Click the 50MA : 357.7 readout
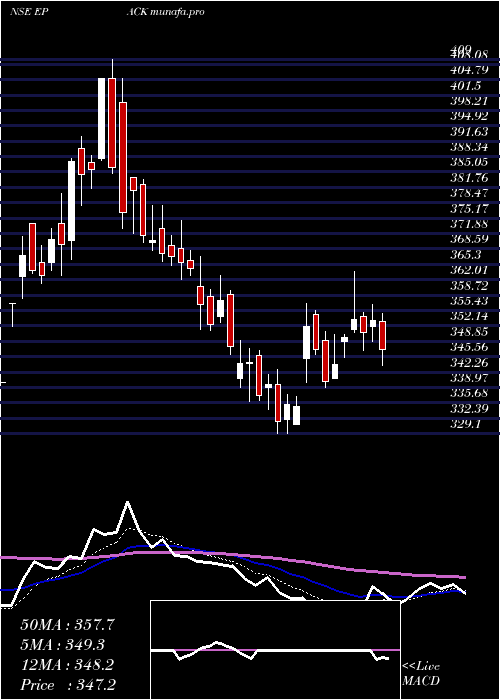Image resolution: width=500 pixels, height=700 pixels. click(68, 625)
